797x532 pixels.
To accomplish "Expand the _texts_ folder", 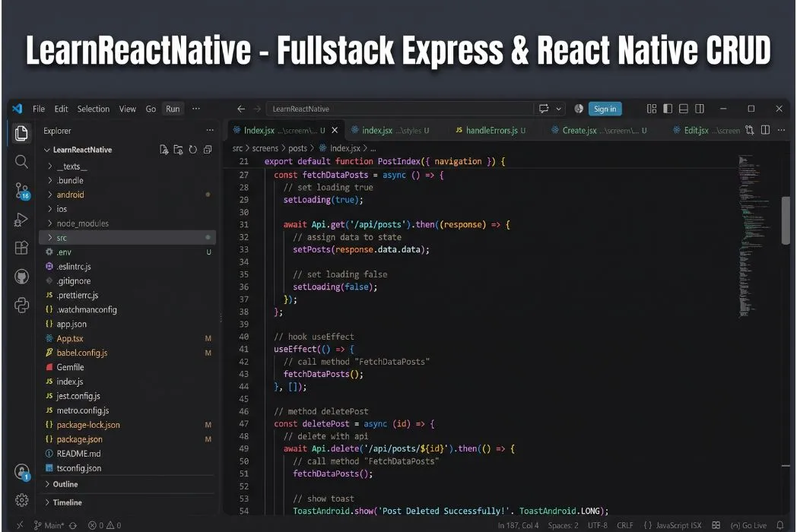I will [x=128, y=166].
